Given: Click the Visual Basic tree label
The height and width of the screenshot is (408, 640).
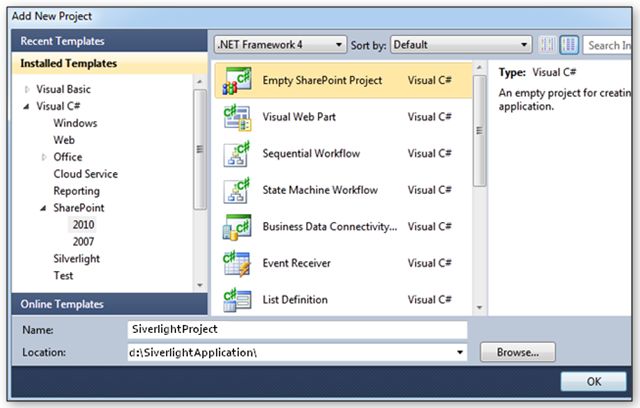Looking at the screenshot, I should pyautogui.click(x=63, y=89).
